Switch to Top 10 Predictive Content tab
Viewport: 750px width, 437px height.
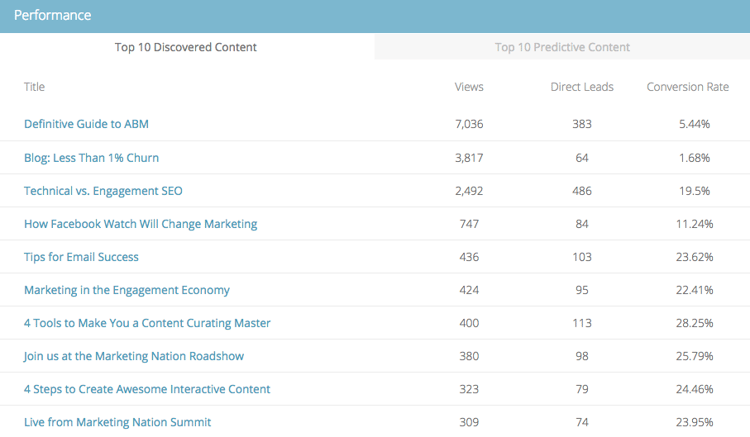click(562, 47)
